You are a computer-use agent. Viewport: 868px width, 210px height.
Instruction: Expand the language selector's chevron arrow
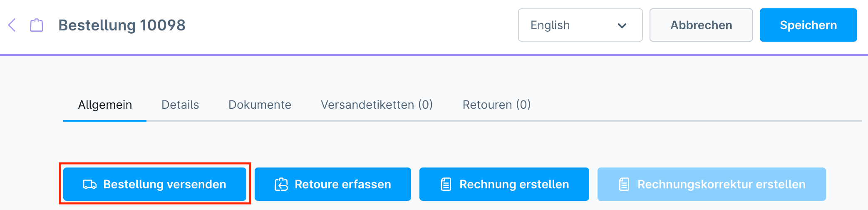[x=622, y=25]
